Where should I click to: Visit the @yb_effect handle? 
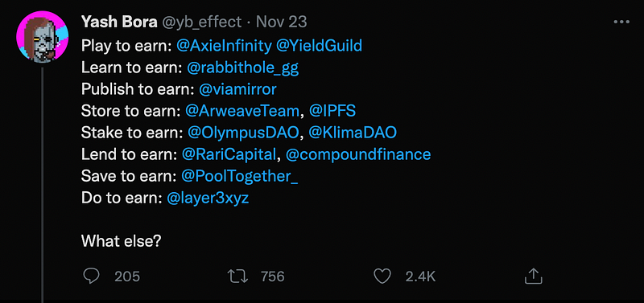(202, 23)
